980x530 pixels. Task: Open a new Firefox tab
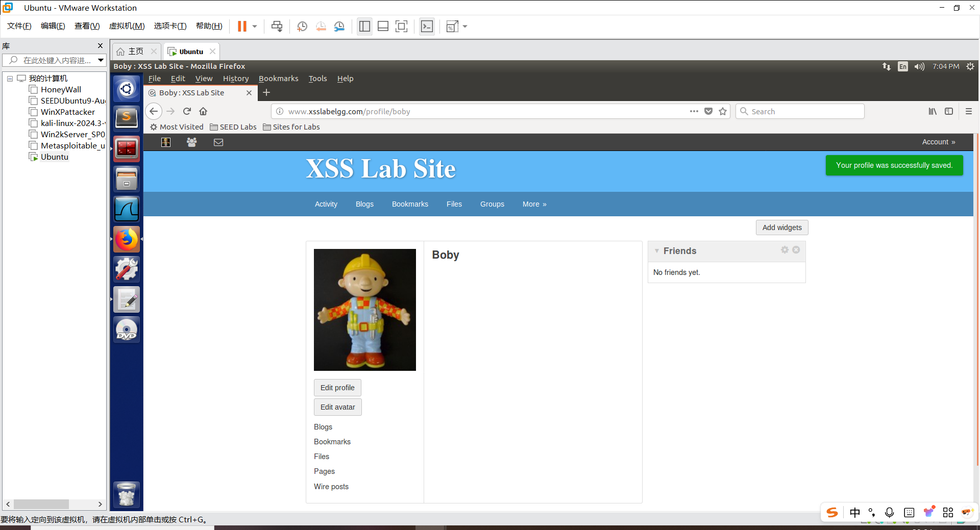[x=266, y=92]
